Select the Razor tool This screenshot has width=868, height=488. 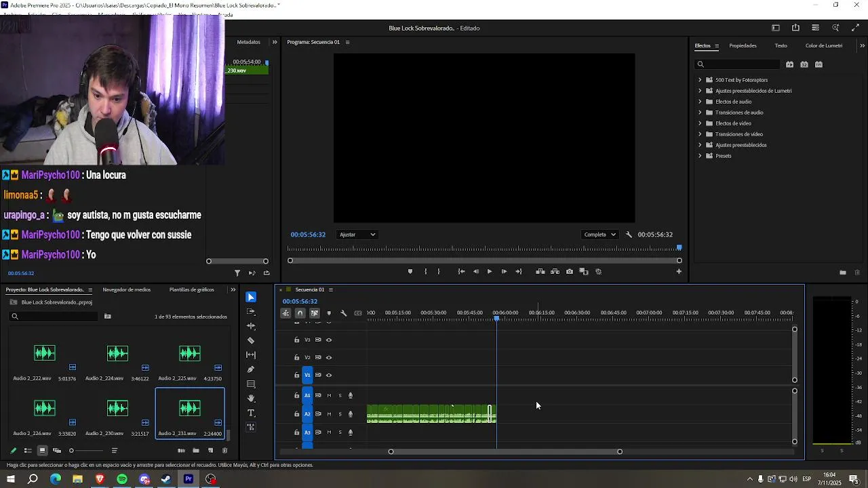(251, 340)
